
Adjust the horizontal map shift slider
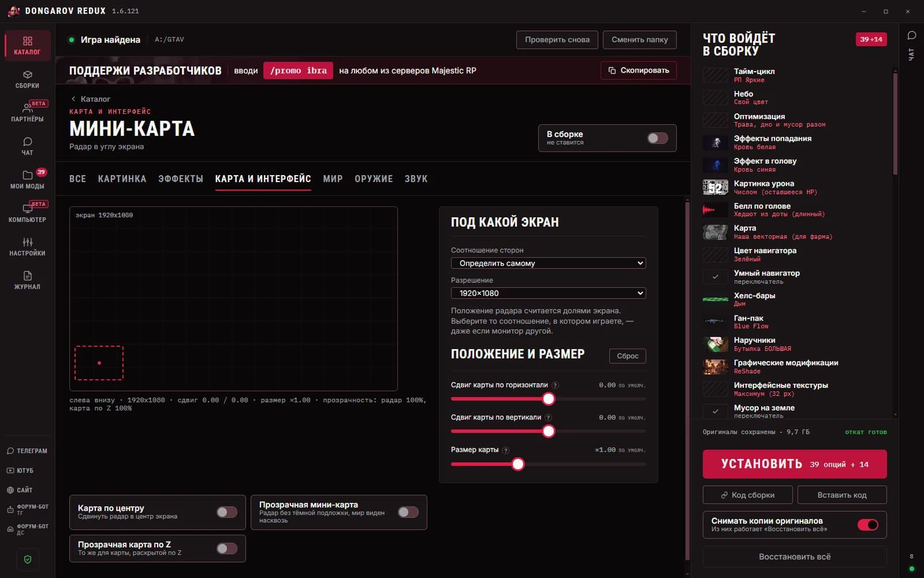pos(549,399)
